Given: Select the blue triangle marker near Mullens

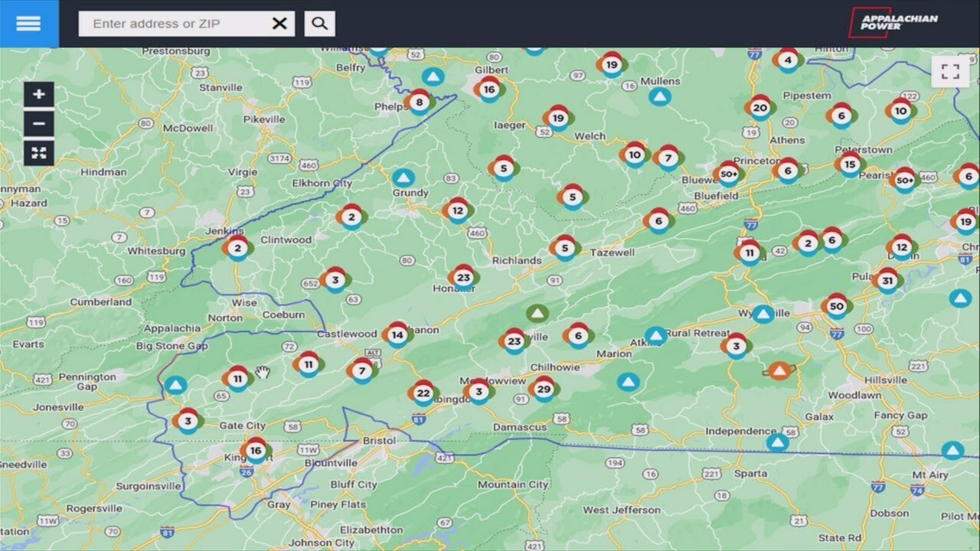Looking at the screenshot, I should tap(660, 96).
